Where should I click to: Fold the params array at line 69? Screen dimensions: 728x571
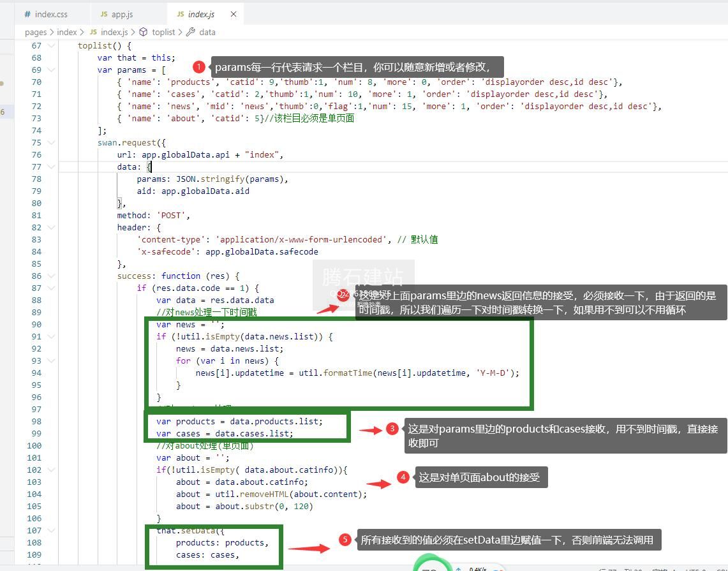click(x=51, y=70)
